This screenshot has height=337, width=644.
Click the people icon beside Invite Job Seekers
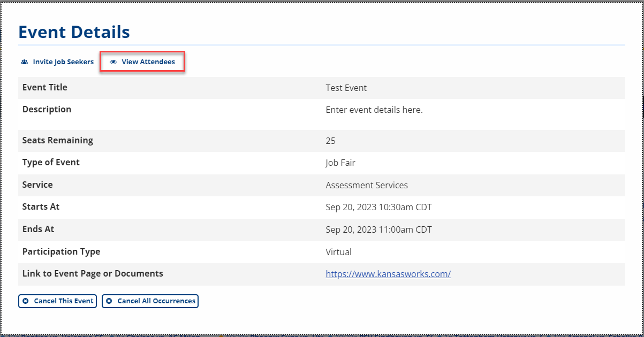pos(24,62)
